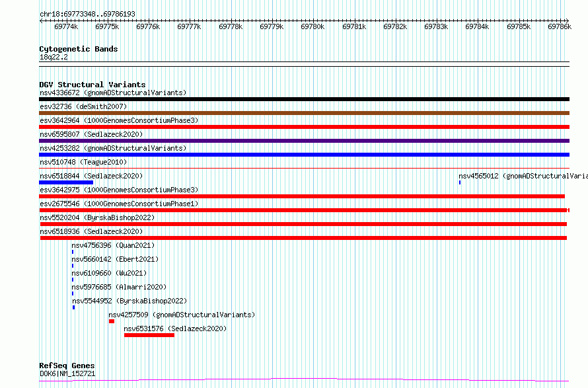This screenshot has width=588, height=388.
Task: Click the DOK6|NM_152721 gene label
Action: (x=67, y=373)
